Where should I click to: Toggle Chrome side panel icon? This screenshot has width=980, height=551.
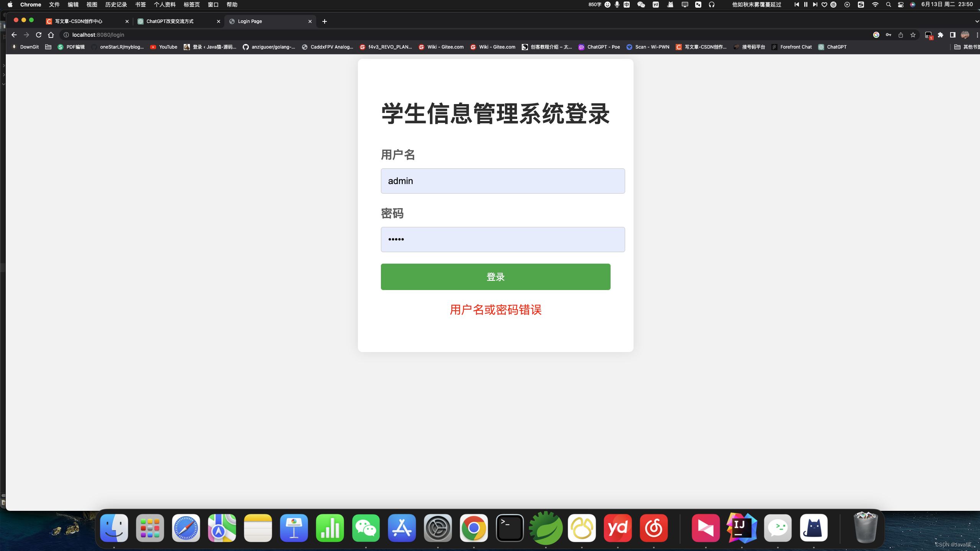(x=953, y=35)
